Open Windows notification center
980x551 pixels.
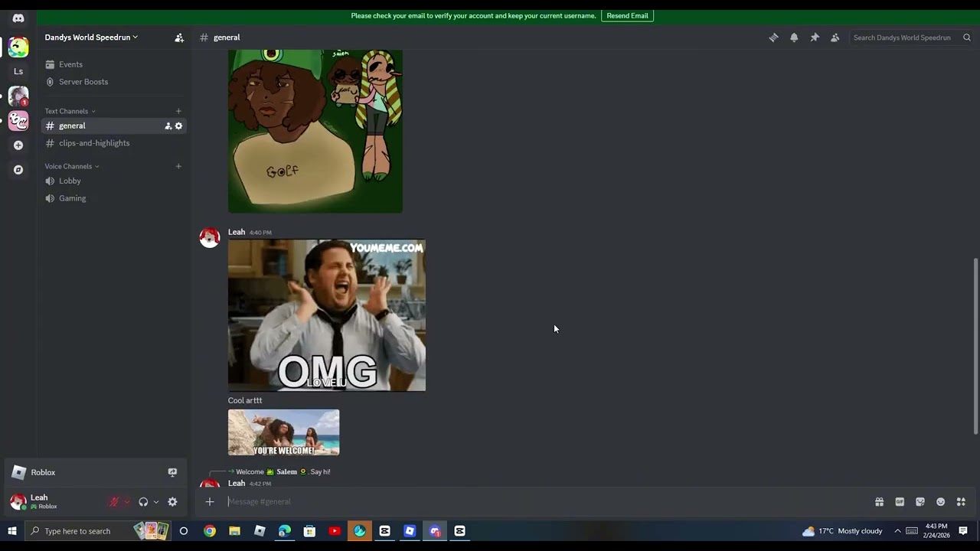(963, 531)
